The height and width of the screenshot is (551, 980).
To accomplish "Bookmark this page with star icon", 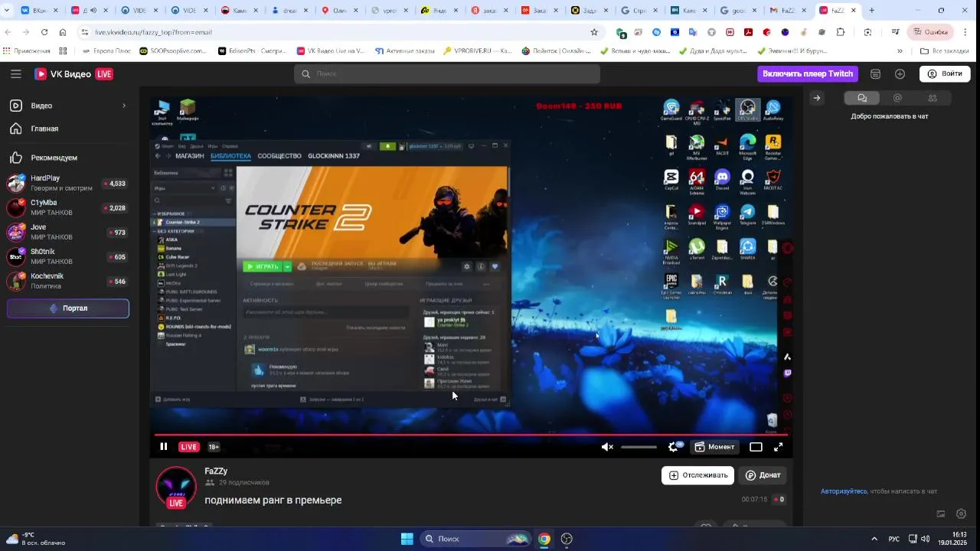I will pyautogui.click(x=593, y=32).
